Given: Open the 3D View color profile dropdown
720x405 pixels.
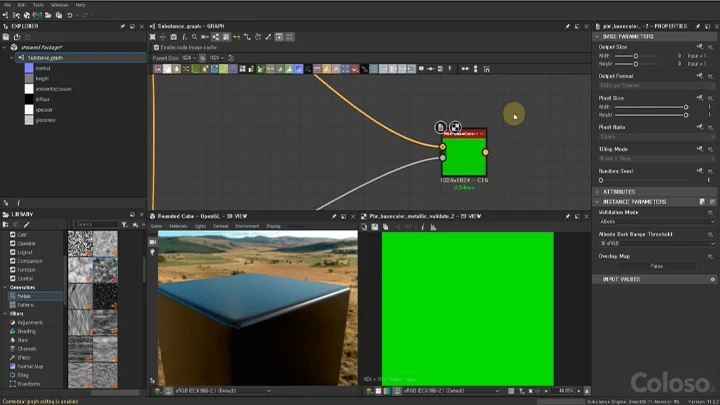Looking at the screenshot, I should [x=222, y=391].
